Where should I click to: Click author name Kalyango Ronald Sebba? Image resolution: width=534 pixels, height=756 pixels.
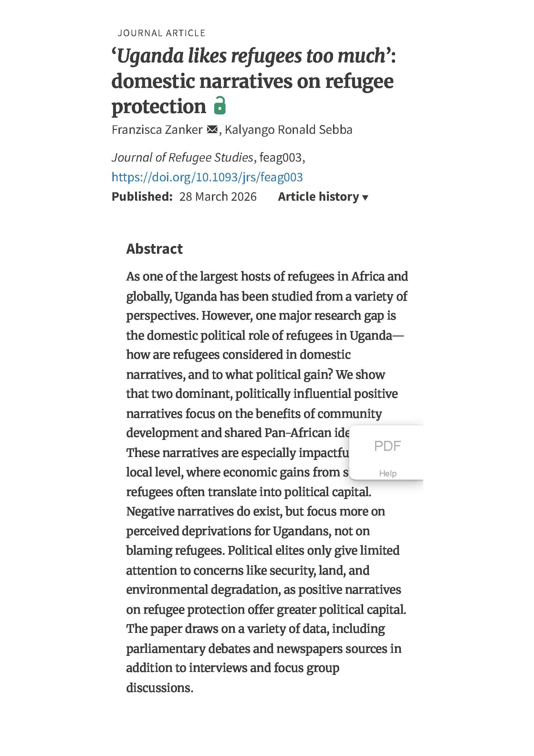288,130
